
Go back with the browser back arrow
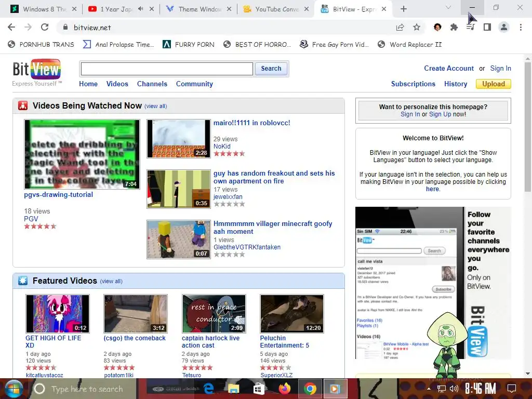(x=11, y=28)
